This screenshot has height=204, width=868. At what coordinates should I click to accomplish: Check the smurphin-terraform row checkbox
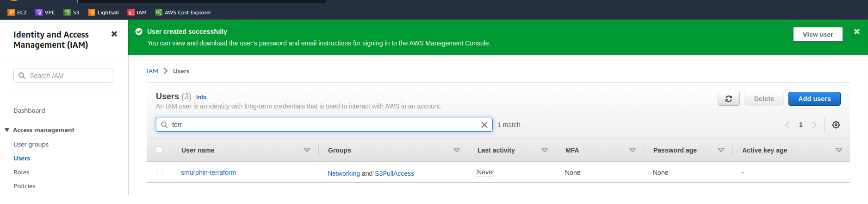pyautogui.click(x=159, y=172)
